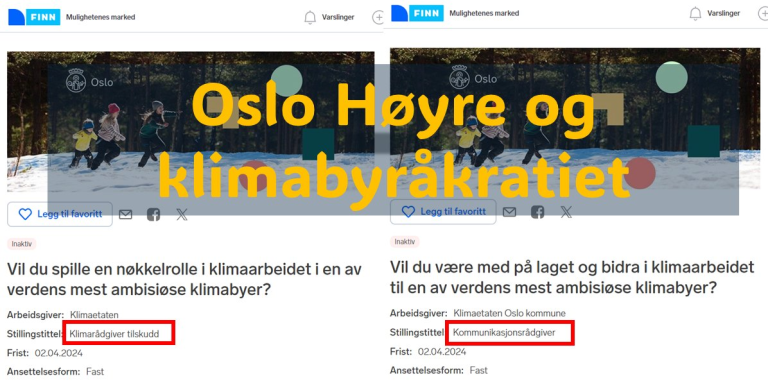Click Varslinger text in the left header
The image size is (768, 388).
(x=338, y=17)
